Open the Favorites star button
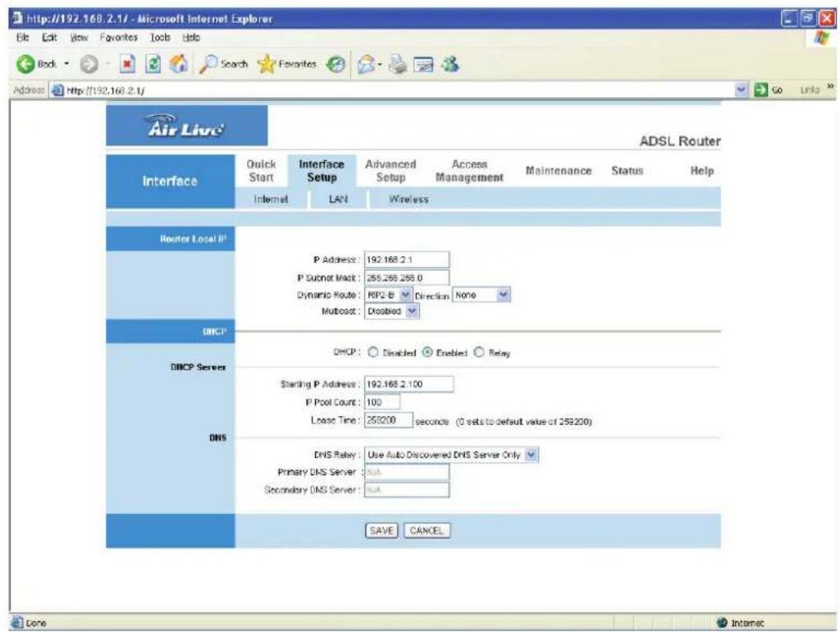The image size is (840, 632). tap(286, 64)
